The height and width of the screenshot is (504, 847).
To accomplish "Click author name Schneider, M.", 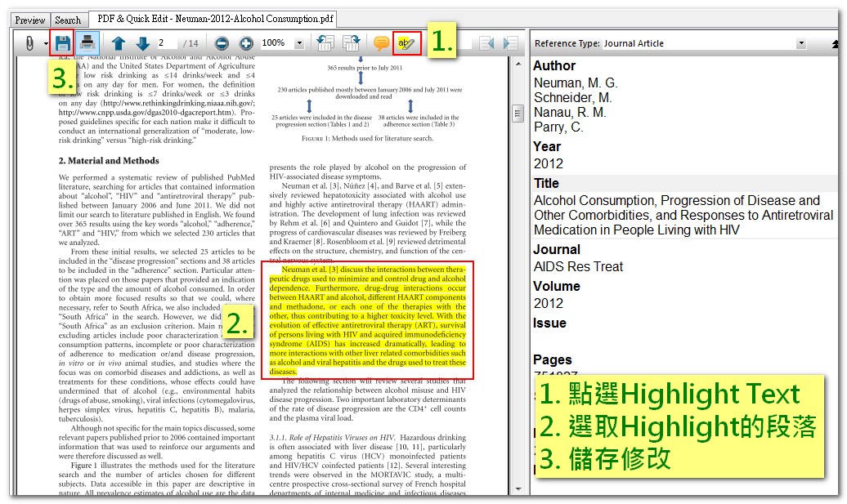I will (x=572, y=98).
